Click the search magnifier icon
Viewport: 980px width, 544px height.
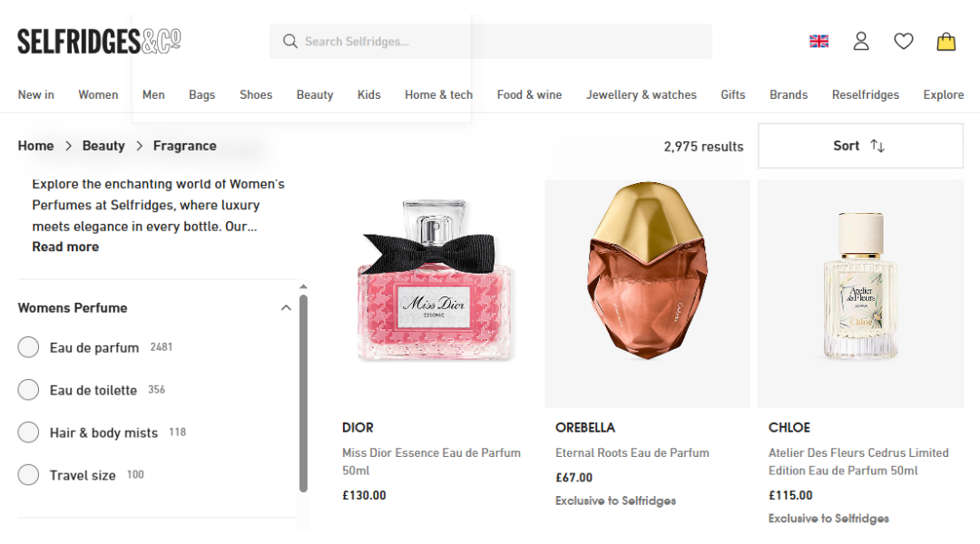coord(290,41)
